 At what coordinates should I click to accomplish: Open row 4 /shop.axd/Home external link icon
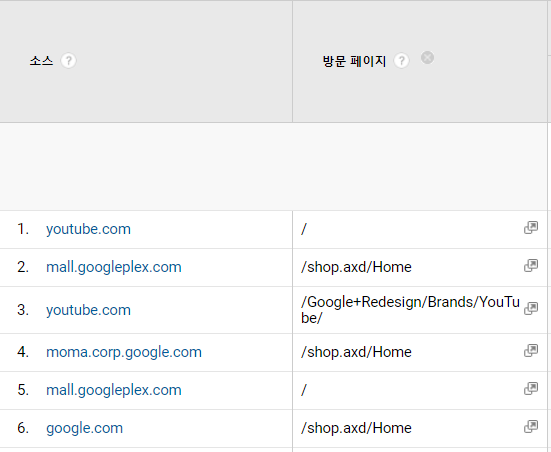(531, 350)
